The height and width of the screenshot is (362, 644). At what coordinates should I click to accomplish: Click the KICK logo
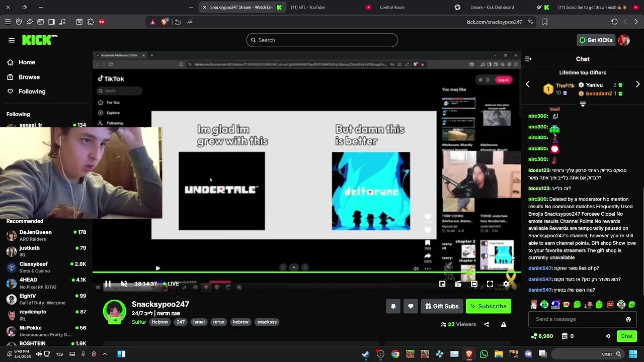[39, 40]
